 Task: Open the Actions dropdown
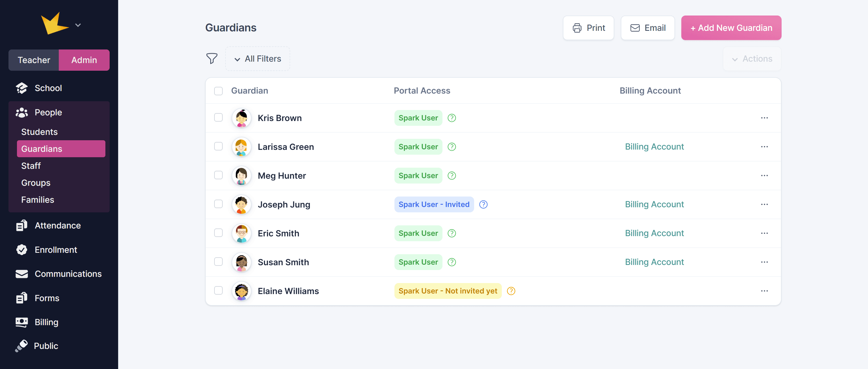[752, 59]
